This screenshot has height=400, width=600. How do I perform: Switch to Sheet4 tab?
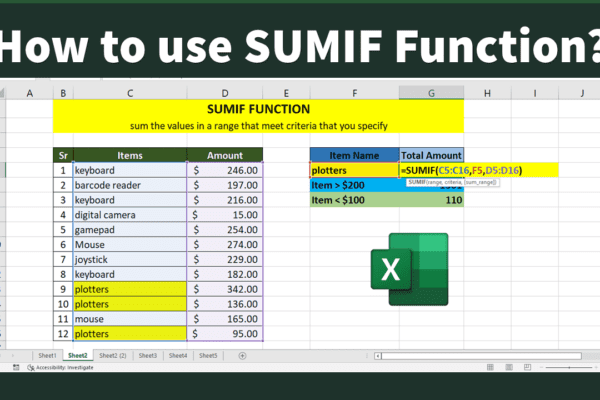click(178, 356)
